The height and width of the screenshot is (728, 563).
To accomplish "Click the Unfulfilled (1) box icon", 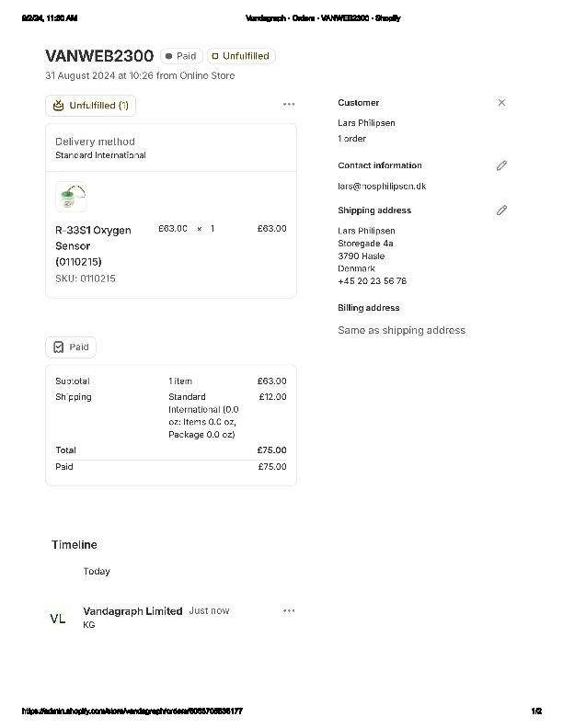I will pyautogui.click(x=59, y=106).
